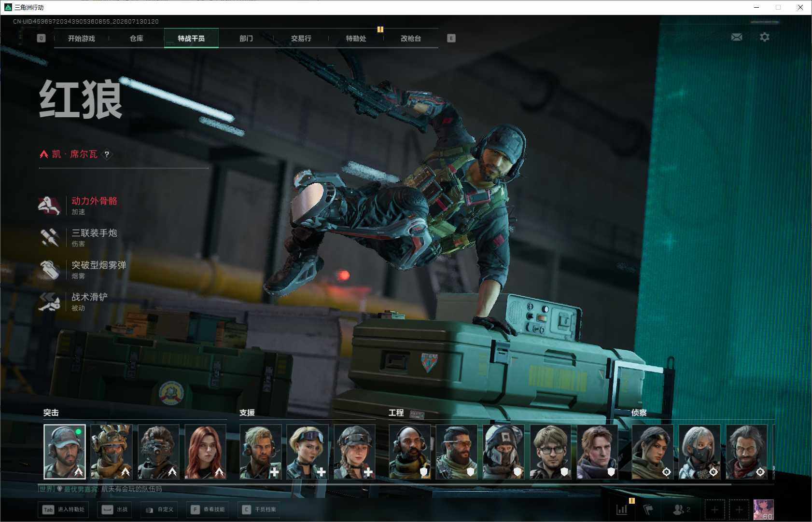The width and height of the screenshot is (812, 522).
Task: Click the empty squad slot beside the avatar
Action: (739, 509)
